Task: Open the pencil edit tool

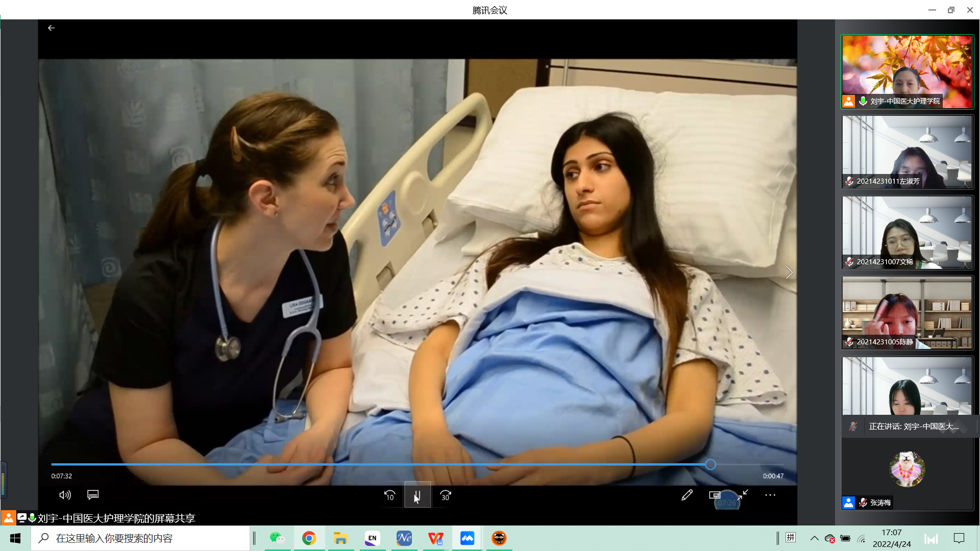Action: [687, 495]
